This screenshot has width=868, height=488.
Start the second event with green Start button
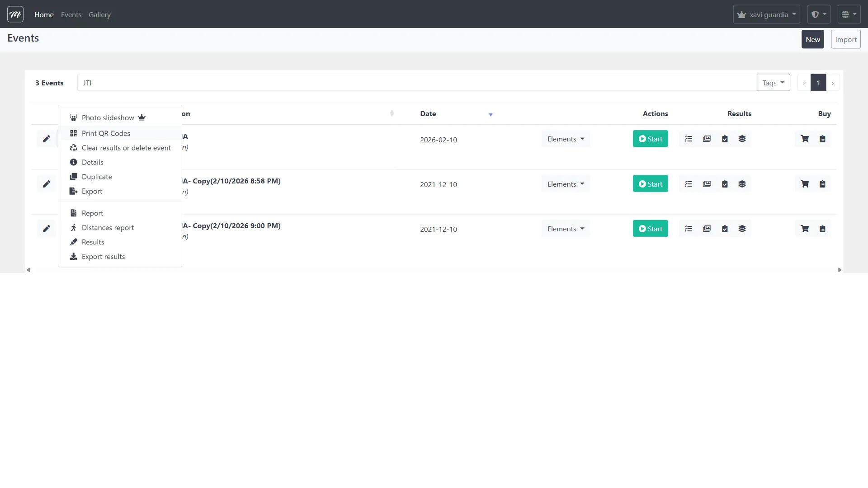pos(650,184)
